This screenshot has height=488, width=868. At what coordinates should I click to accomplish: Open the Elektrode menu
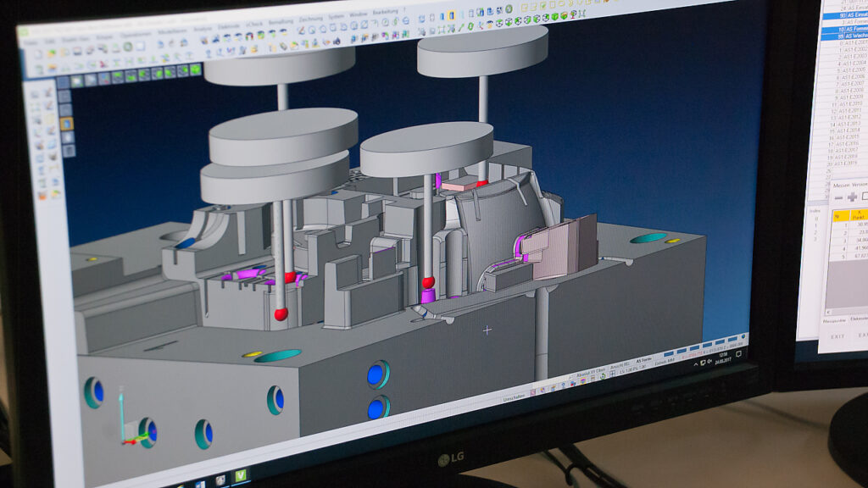pyautogui.click(x=229, y=26)
